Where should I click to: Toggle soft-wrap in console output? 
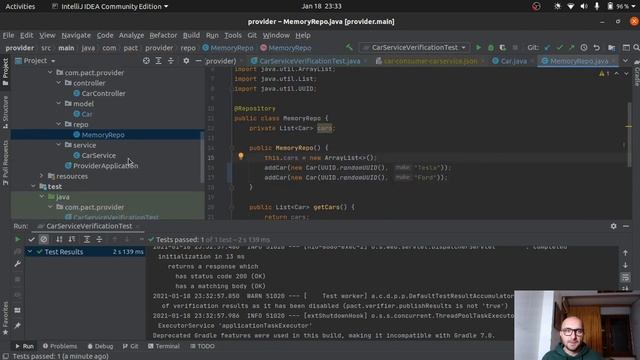(x=625, y=278)
